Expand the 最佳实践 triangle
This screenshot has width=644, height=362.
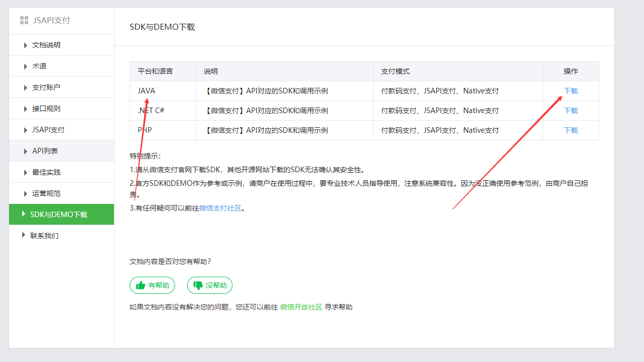click(26, 172)
